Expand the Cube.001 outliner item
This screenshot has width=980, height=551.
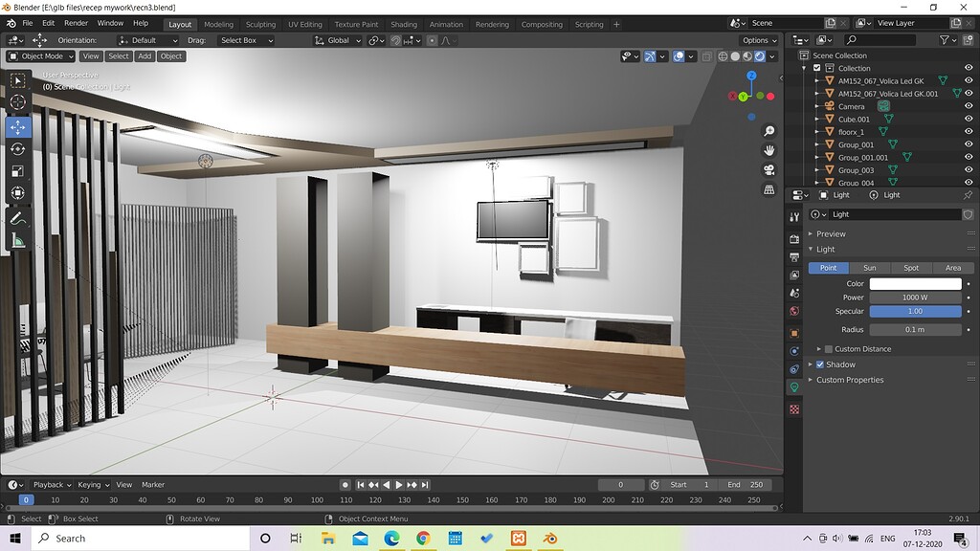tap(817, 119)
